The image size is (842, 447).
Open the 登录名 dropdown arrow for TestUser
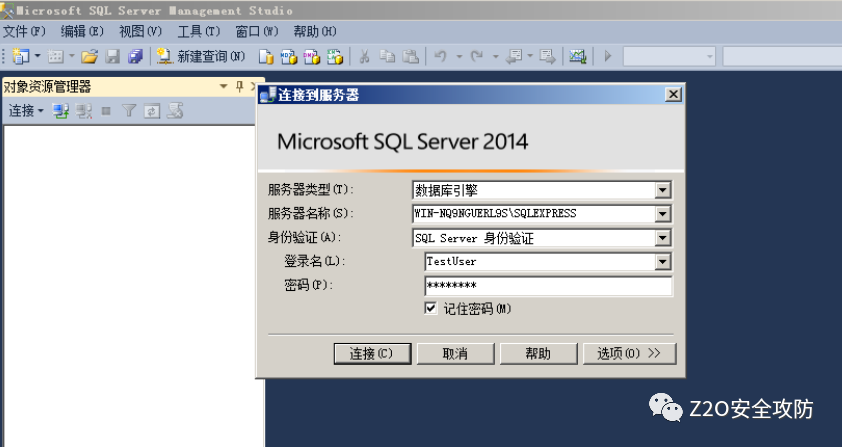[663, 262]
